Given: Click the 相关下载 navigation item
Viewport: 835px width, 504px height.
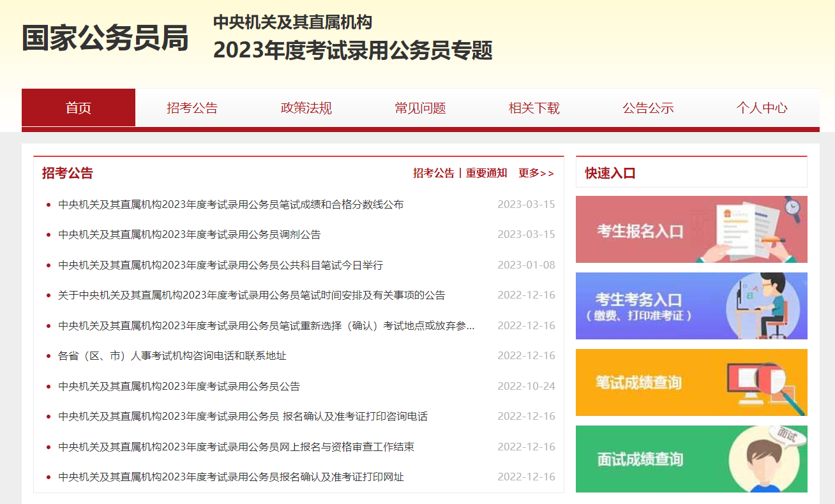Looking at the screenshot, I should coord(534,108).
